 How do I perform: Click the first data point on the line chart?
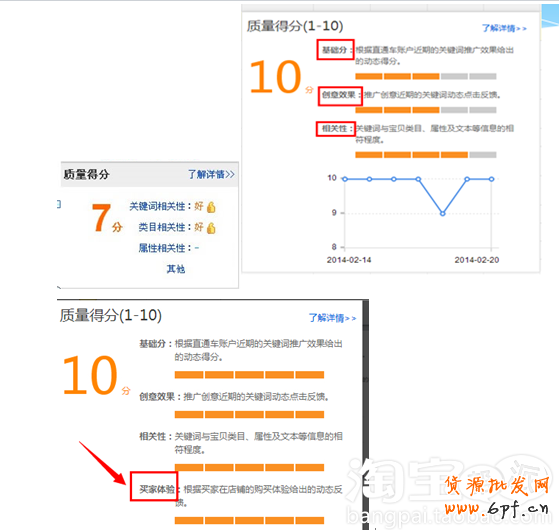(345, 179)
